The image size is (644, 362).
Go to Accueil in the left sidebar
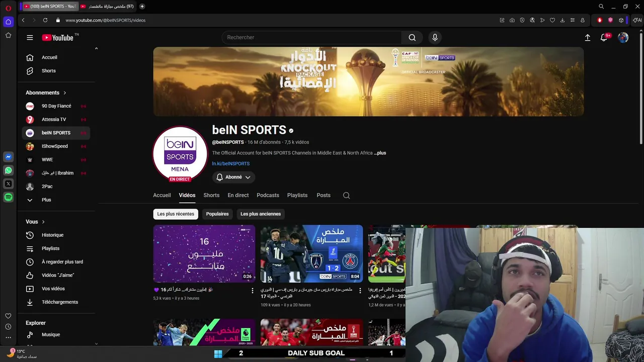[x=56, y=57]
